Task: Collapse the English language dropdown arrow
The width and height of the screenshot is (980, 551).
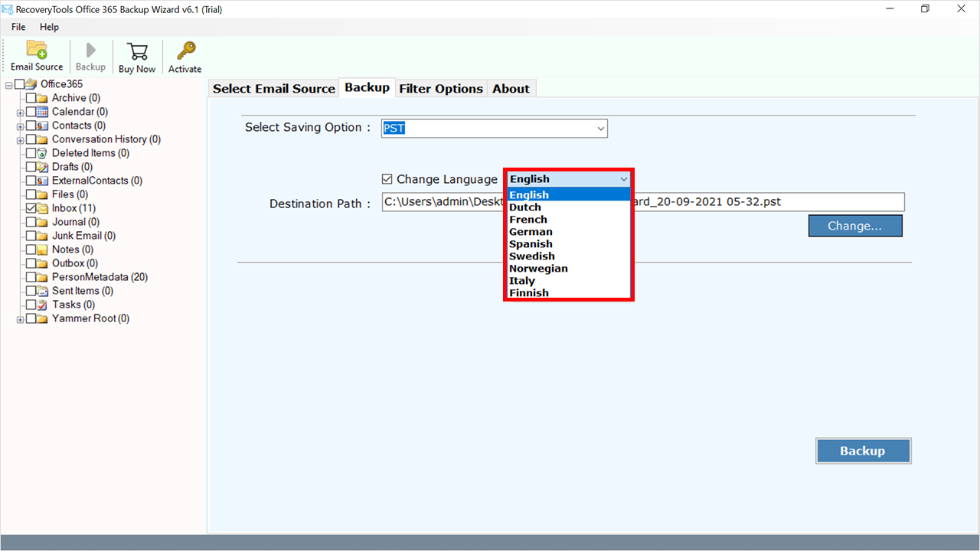Action: coord(623,179)
